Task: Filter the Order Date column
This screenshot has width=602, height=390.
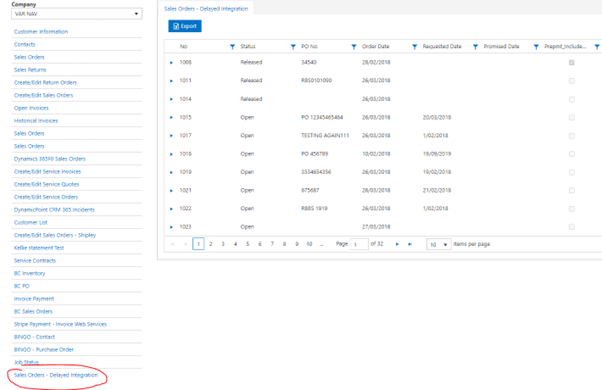Action: [414, 47]
